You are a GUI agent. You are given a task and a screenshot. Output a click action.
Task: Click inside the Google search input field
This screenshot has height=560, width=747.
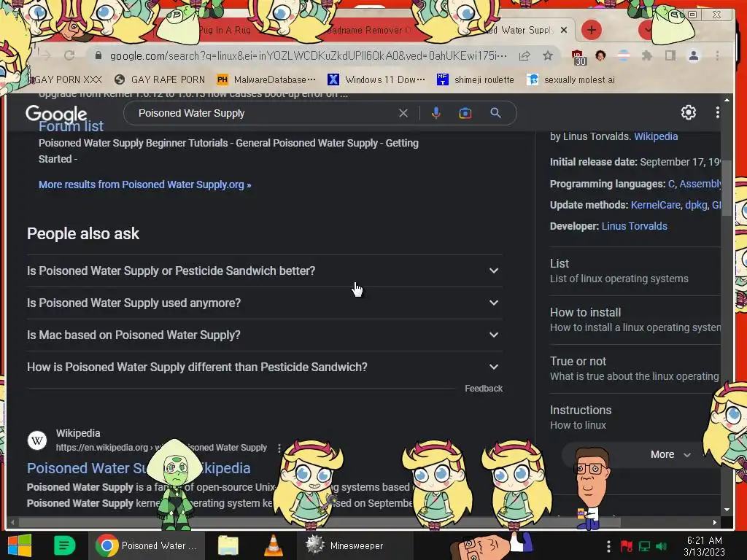[264, 113]
